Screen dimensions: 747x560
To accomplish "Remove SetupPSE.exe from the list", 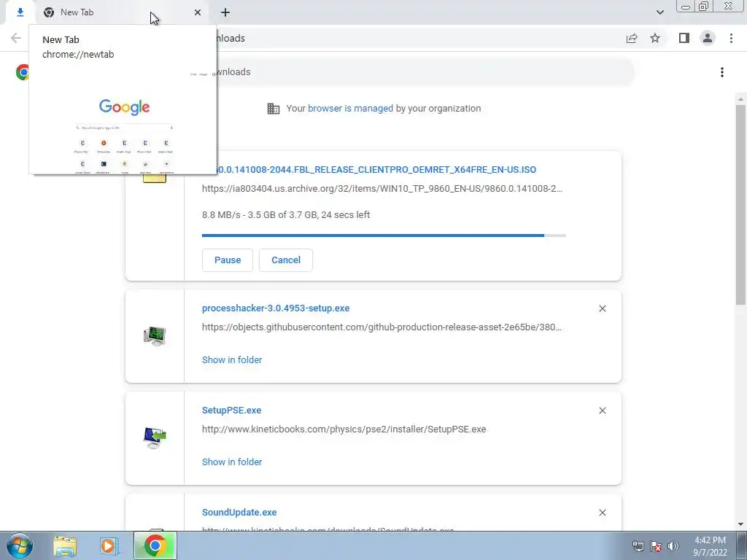I will 602,411.
